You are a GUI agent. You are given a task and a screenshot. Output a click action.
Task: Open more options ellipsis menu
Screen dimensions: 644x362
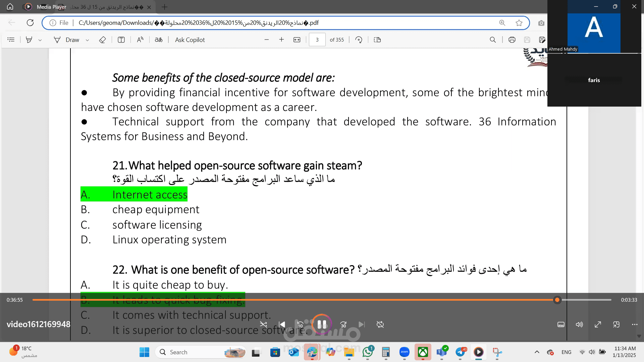click(x=635, y=324)
